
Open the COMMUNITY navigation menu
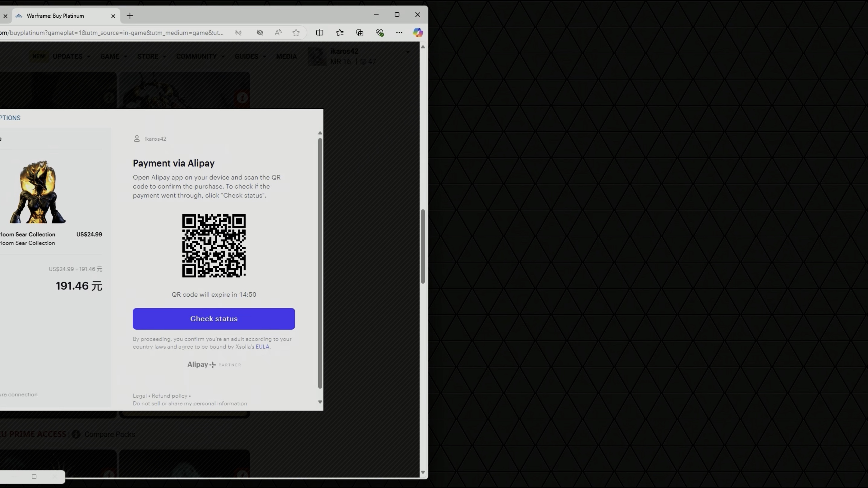pos(200,56)
